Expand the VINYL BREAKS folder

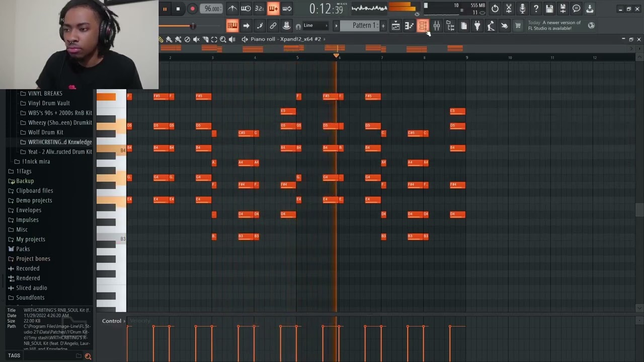[x=45, y=94]
